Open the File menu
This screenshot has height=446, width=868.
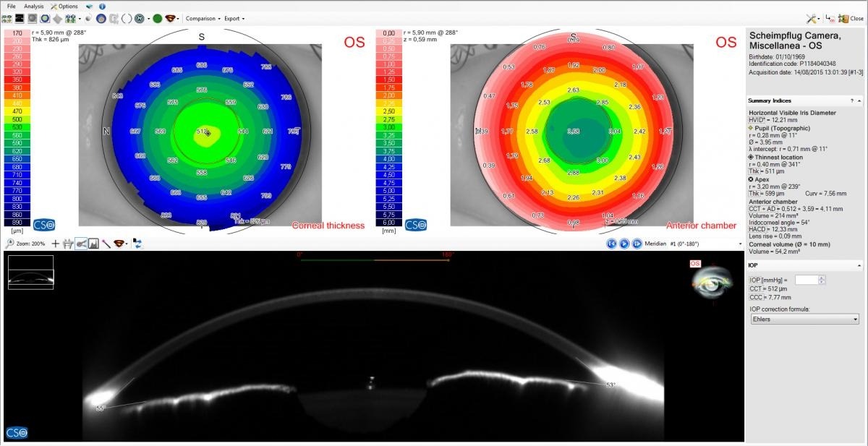pyautogui.click(x=12, y=6)
